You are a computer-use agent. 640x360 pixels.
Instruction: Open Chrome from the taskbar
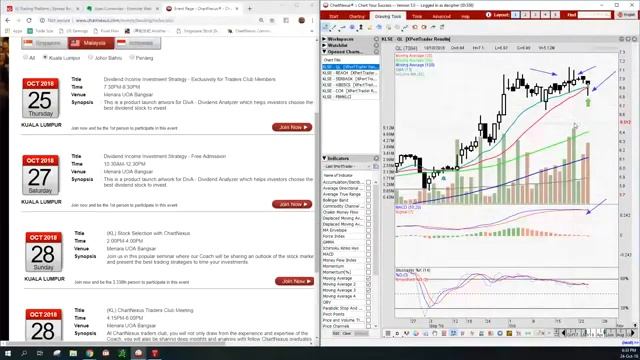point(89,353)
